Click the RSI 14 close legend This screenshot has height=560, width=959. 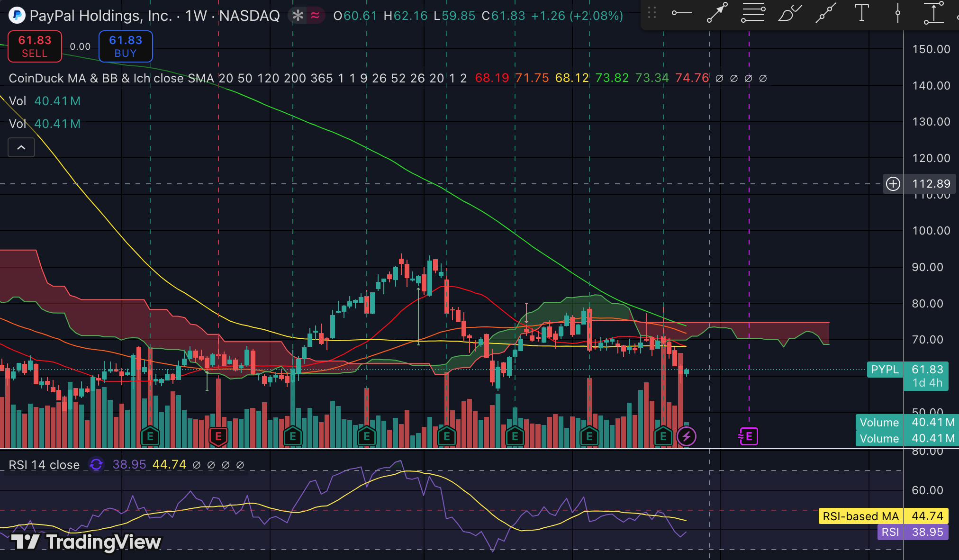click(44, 465)
